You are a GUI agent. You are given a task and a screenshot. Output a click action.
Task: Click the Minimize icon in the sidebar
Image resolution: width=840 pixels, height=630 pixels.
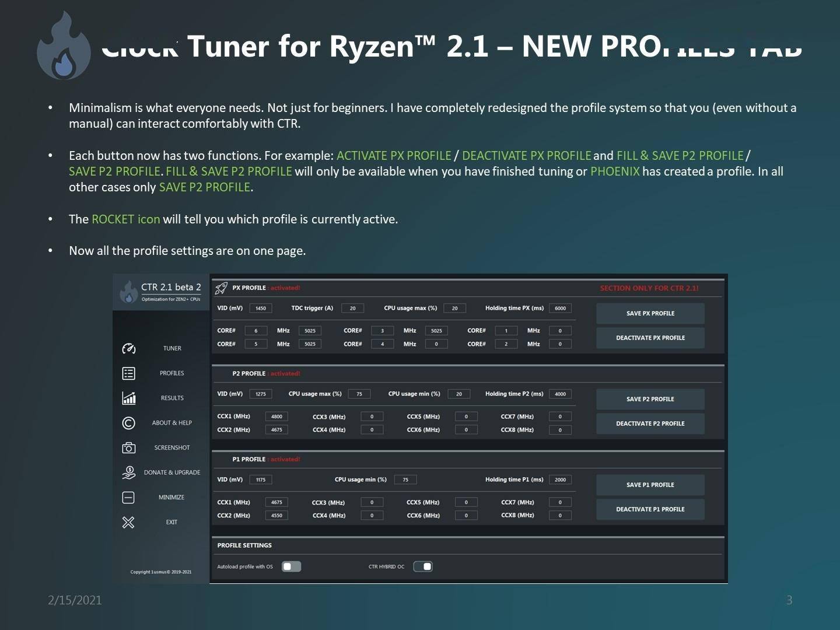pos(129,497)
